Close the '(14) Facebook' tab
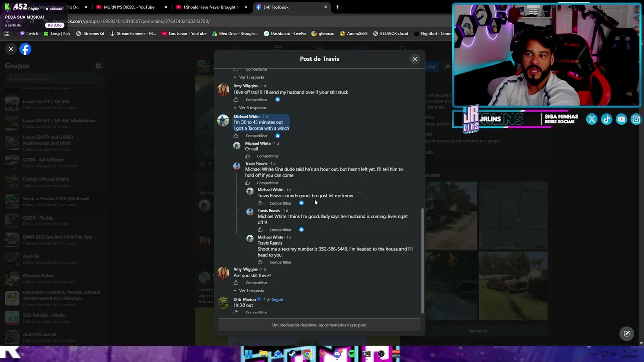The width and height of the screenshot is (644, 362). 325,7
